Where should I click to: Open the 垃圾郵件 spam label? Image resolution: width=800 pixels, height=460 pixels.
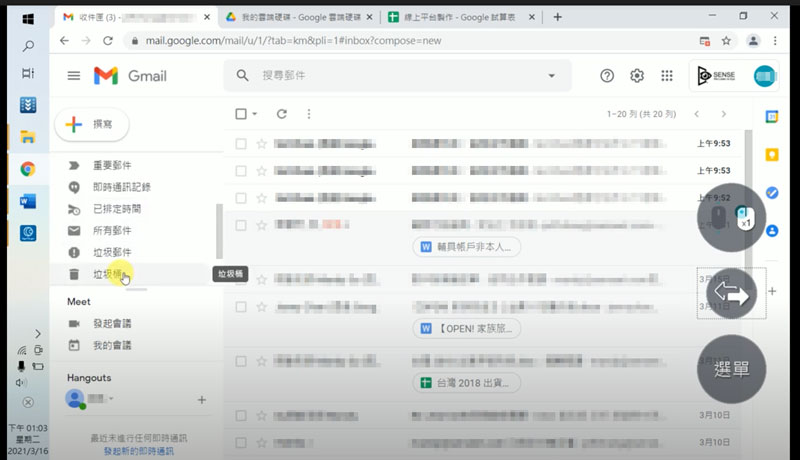point(112,252)
